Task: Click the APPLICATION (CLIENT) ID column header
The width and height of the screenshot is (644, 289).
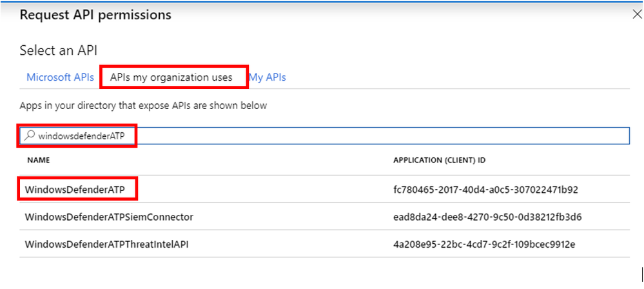Action: tap(439, 161)
